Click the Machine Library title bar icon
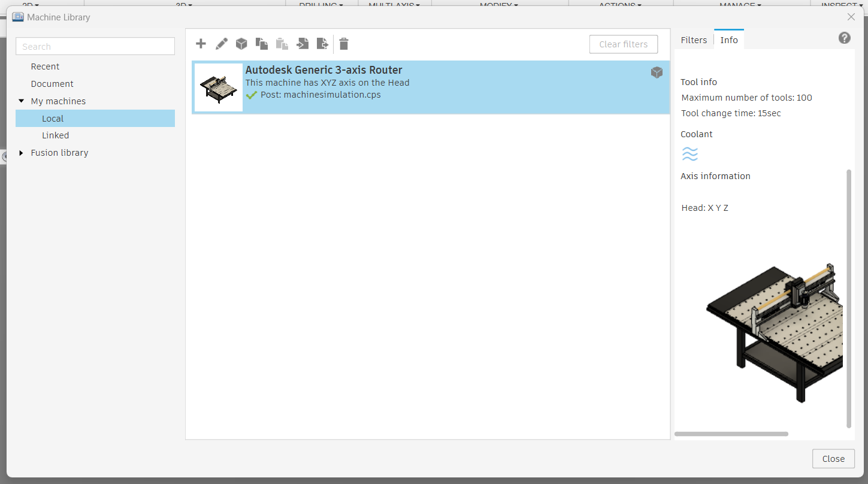 (18, 17)
